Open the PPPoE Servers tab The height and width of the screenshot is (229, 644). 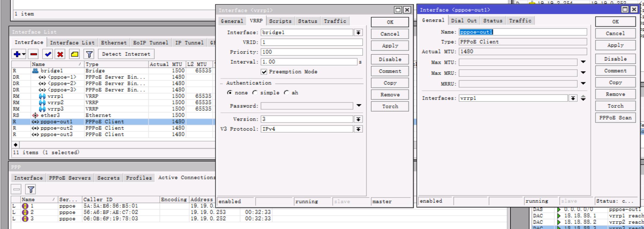pos(70,178)
